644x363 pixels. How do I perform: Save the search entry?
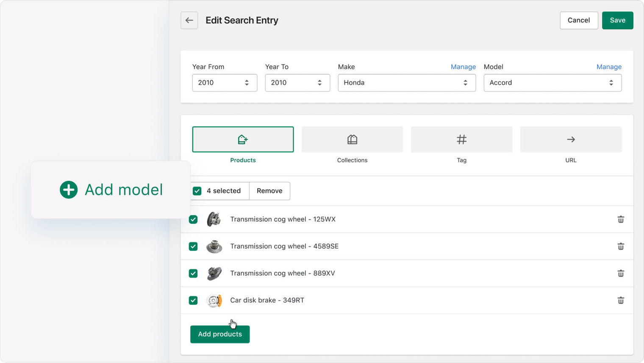617,20
